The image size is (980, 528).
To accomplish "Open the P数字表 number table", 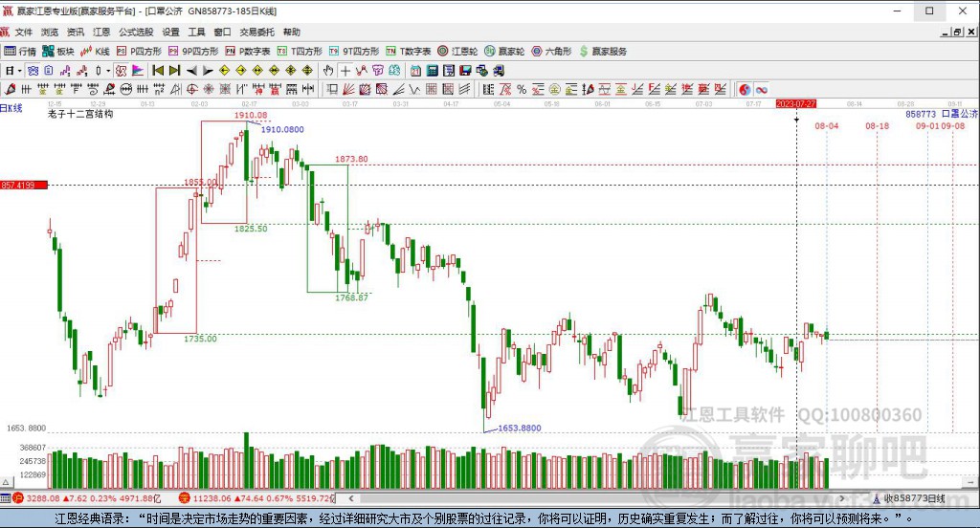I will [x=248, y=52].
